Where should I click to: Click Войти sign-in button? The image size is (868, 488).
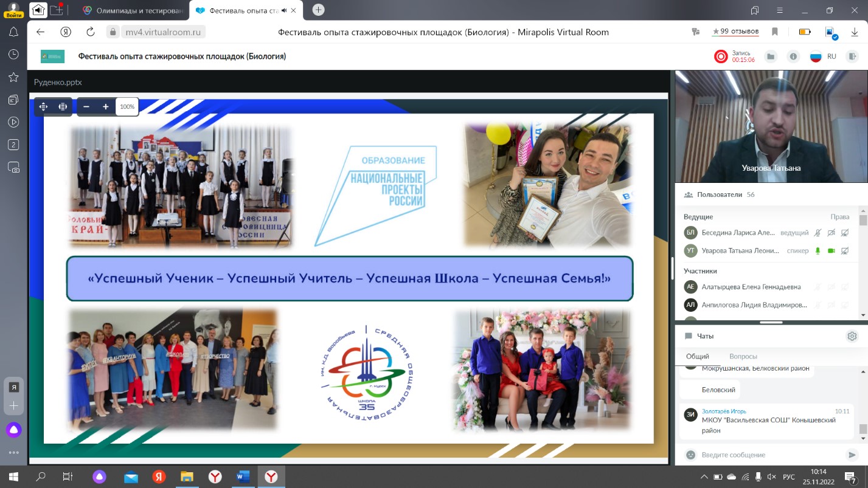[x=13, y=10]
